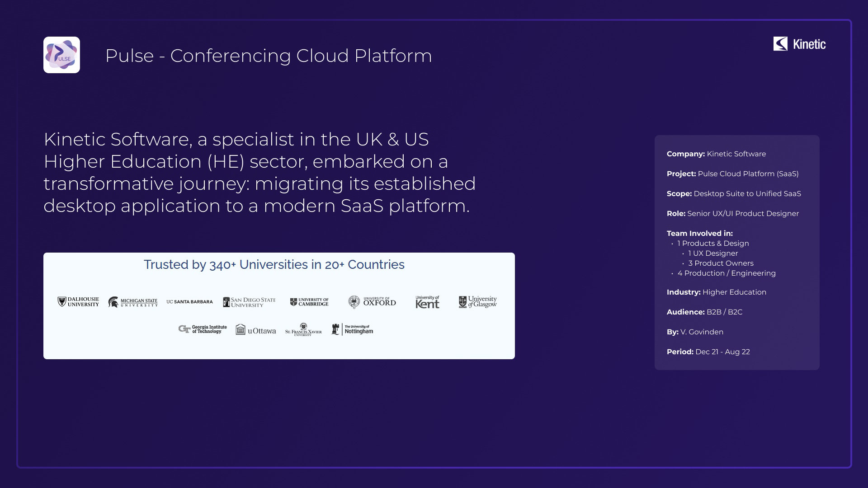
Task: Click the University of Glasgow logo
Action: pos(477,302)
